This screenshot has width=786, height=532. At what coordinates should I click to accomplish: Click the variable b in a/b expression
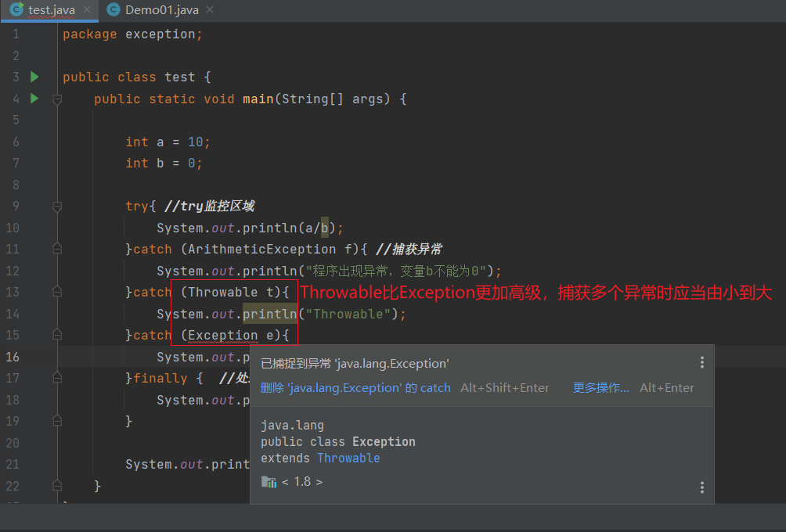pos(324,228)
